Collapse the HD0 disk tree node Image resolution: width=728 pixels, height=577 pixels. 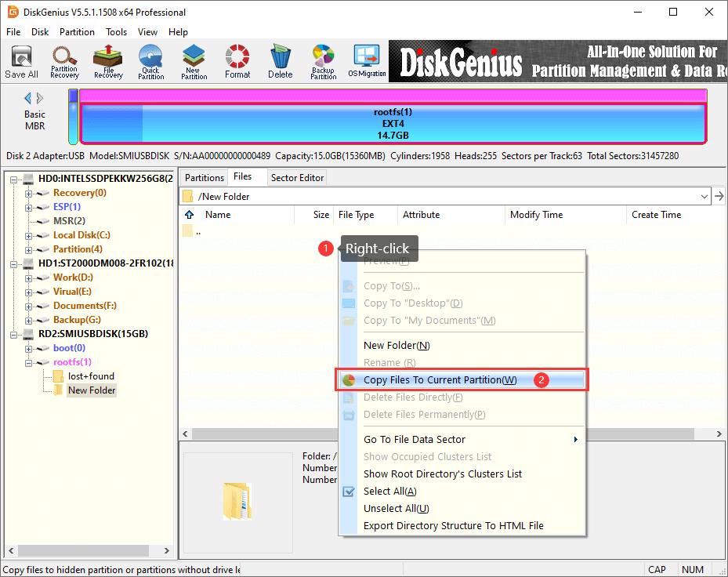tap(14, 180)
